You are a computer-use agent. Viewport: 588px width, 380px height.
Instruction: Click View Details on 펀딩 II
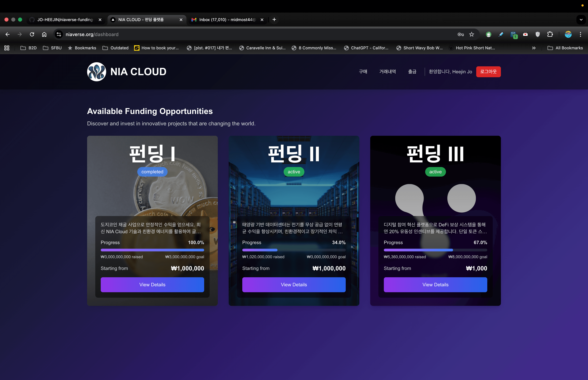[x=294, y=285]
